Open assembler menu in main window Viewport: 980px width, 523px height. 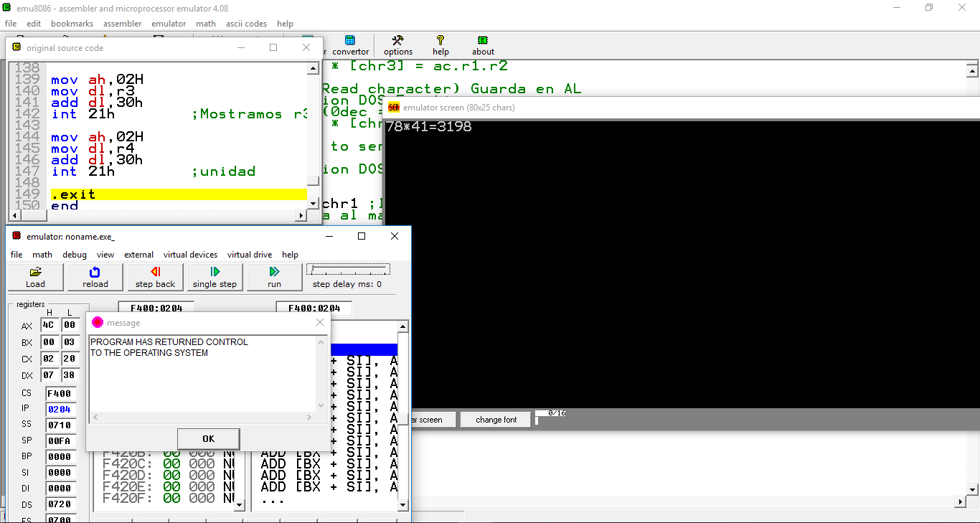pyautogui.click(x=123, y=24)
